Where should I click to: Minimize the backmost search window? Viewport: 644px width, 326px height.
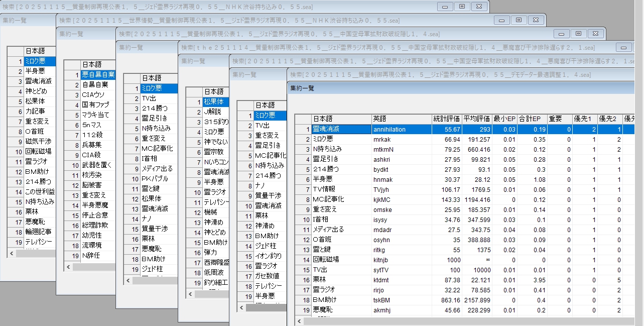(445, 7)
